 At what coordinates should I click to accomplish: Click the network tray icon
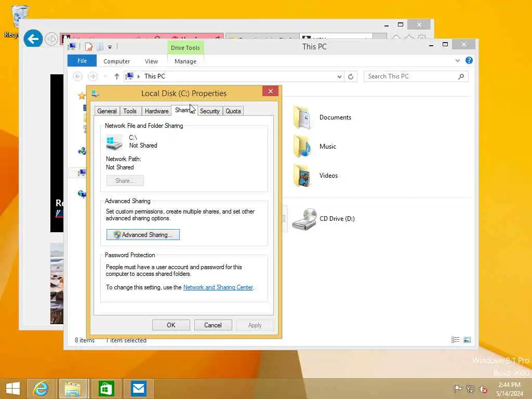[470, 389]
